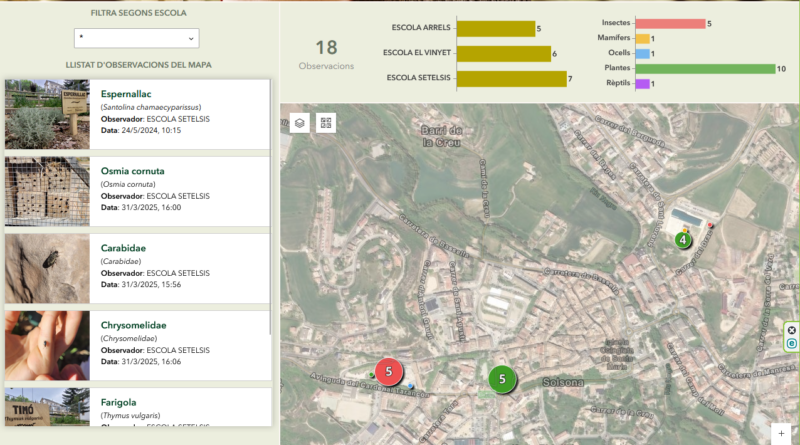Screen dimensions: 800x445
Task: Click the observations list scrollbar
Action: (270, 207)
